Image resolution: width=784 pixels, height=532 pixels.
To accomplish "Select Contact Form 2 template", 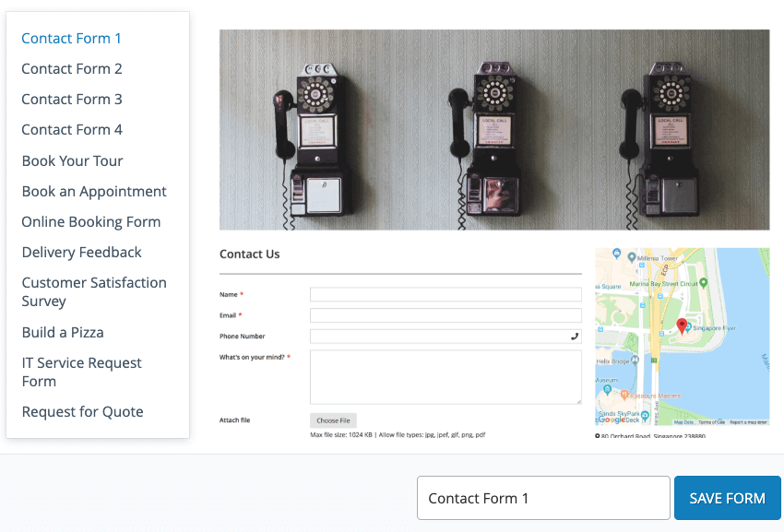I will point(71,68).
